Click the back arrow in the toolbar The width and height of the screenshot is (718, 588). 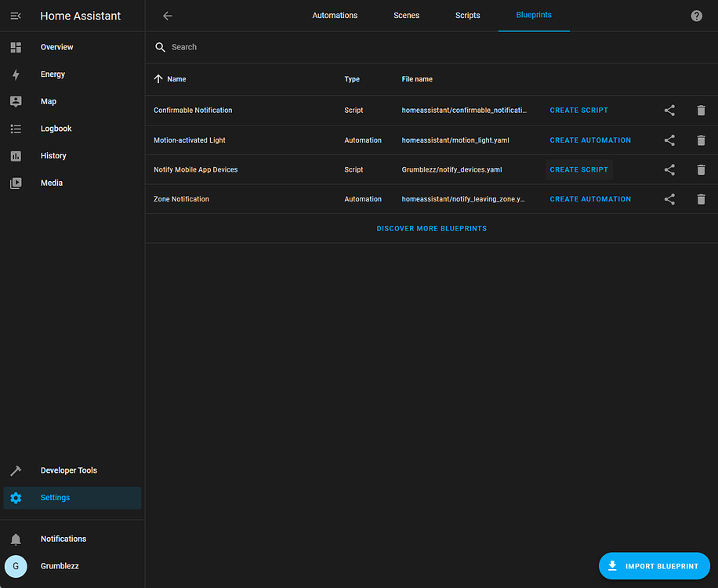[x=167, y=15]
